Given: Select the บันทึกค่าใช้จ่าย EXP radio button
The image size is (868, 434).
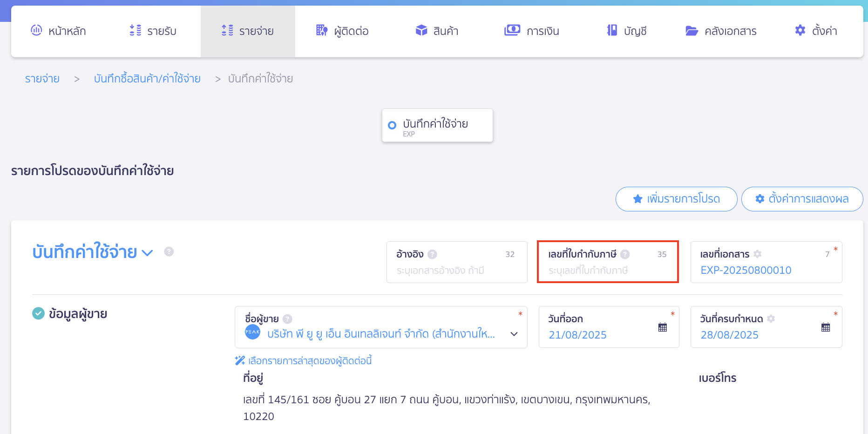Looking at the screenshot, I should tap(392, 125).
